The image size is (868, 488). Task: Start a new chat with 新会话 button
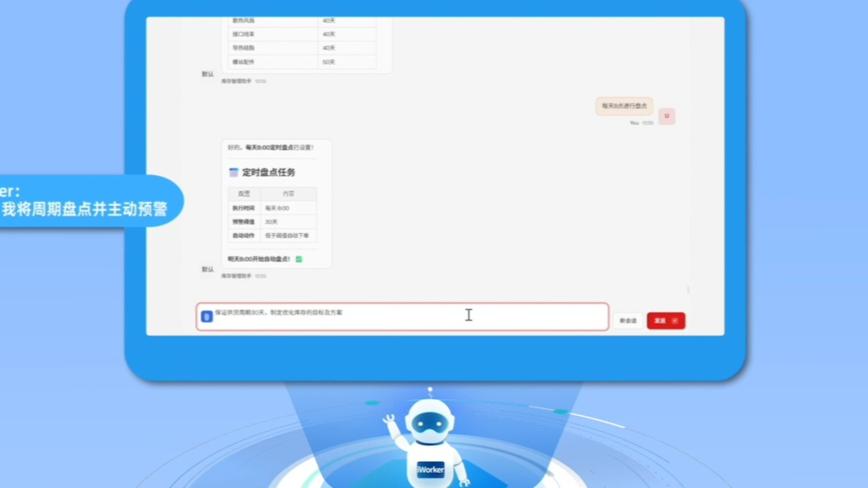pyautogui.click(x=627, y=320)
